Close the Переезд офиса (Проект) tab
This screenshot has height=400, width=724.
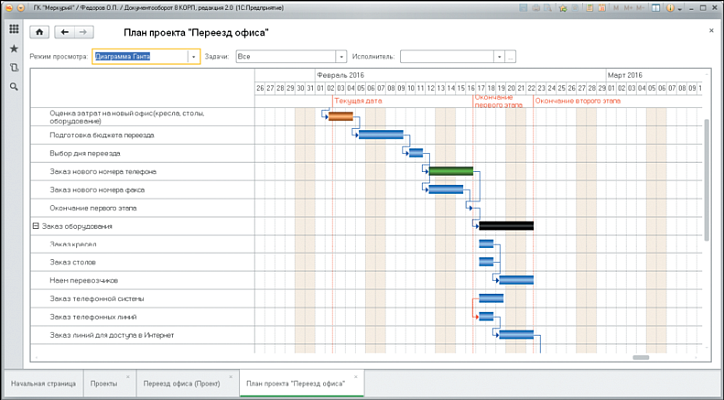point(230,378)
